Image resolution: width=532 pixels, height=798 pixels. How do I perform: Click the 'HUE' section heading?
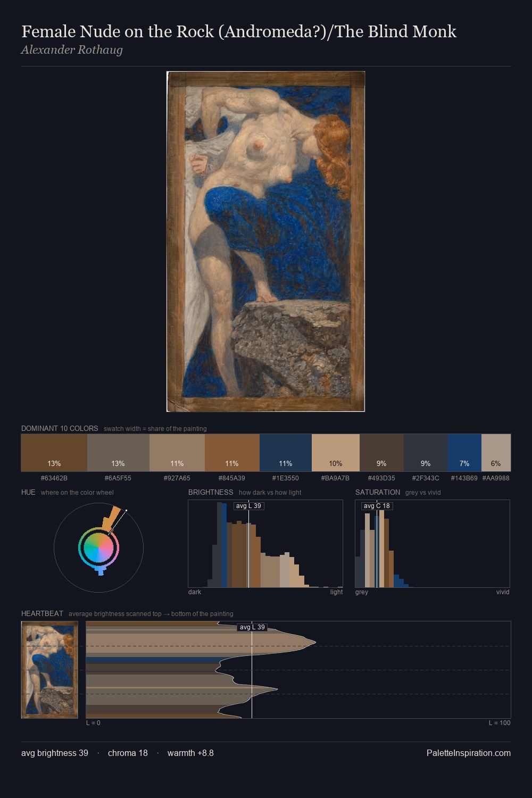coord(28,492)
